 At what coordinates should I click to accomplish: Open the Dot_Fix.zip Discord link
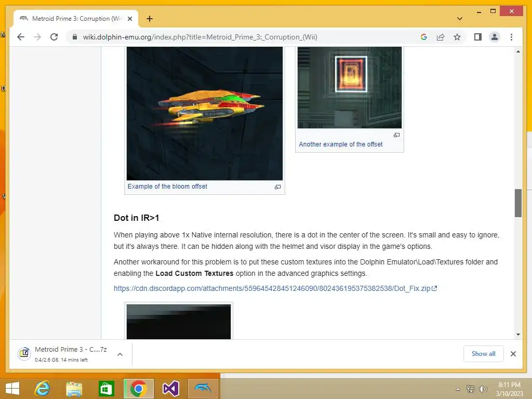(x=275, y=288)
